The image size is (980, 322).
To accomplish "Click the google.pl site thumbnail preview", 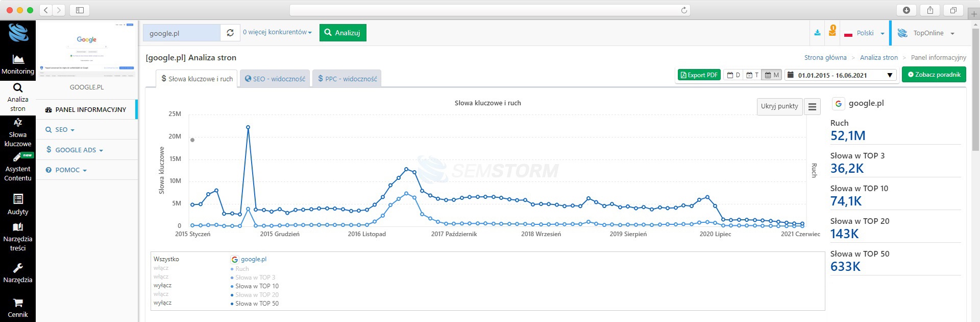I will 87,50.
